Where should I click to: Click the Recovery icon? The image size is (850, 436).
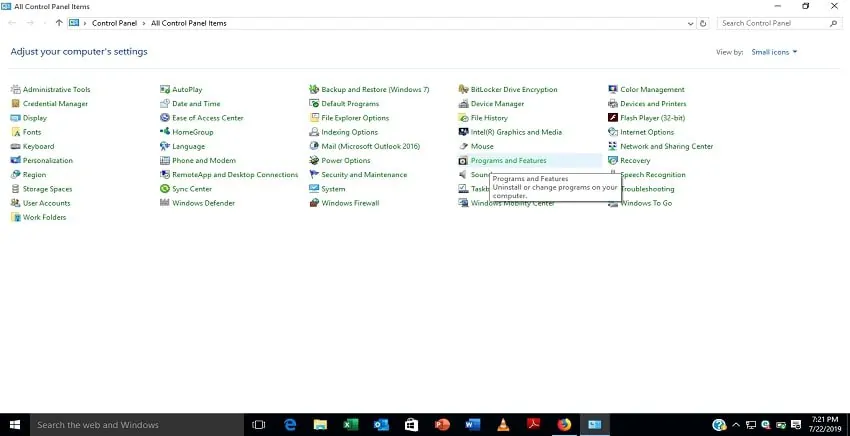613,161
